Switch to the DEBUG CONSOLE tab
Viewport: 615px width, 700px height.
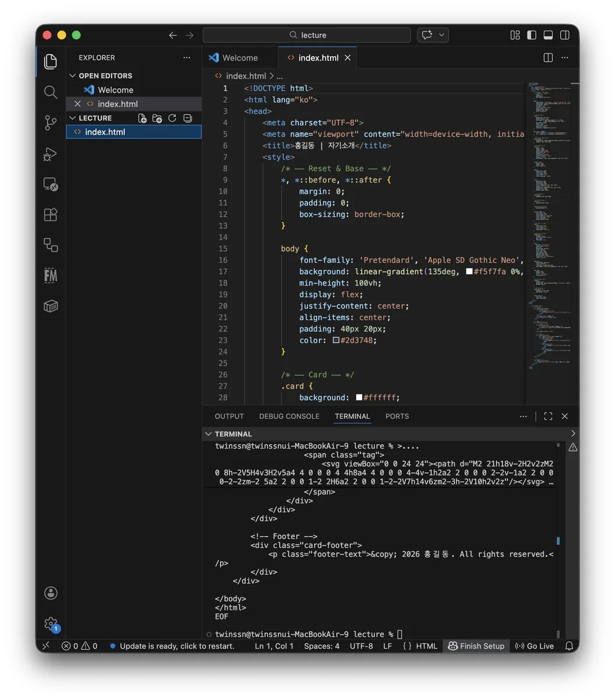pos(289,416)
